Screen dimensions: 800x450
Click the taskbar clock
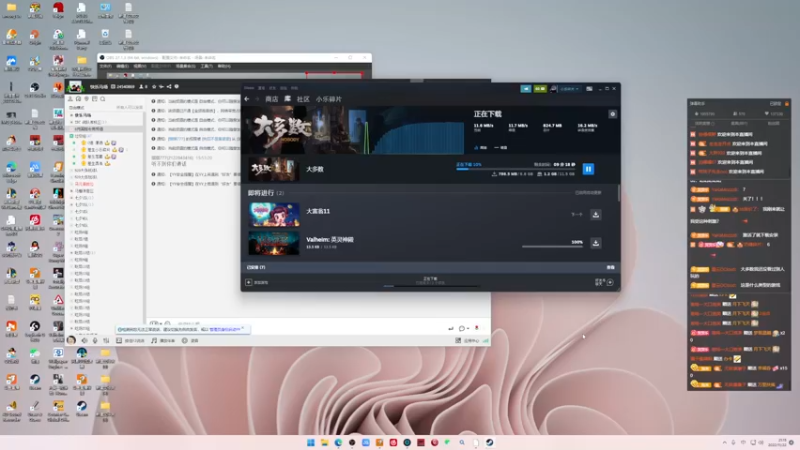click(780, 442)
